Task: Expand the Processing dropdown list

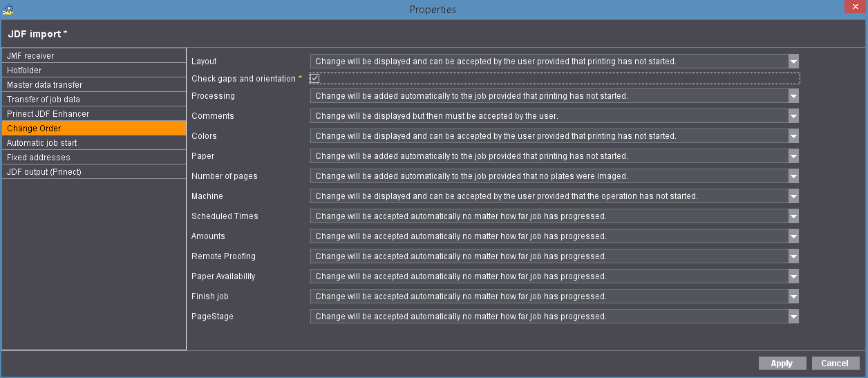Action: click(793, 96)
